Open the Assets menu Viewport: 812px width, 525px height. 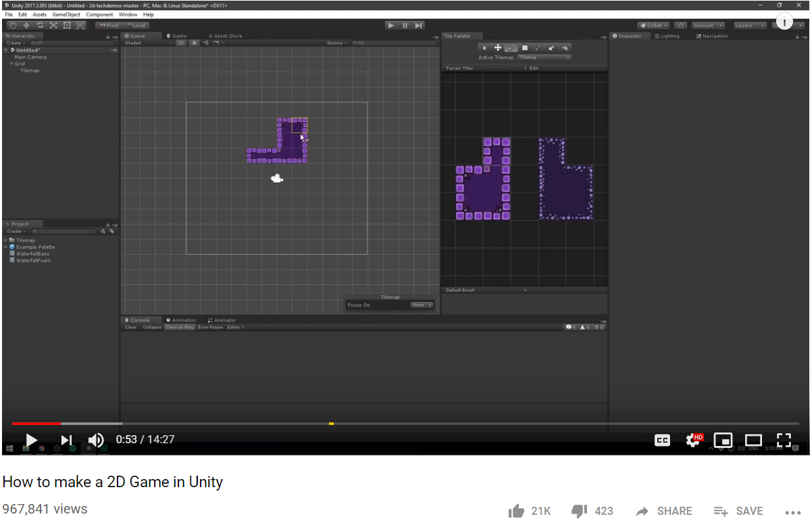tap(40, 14)
